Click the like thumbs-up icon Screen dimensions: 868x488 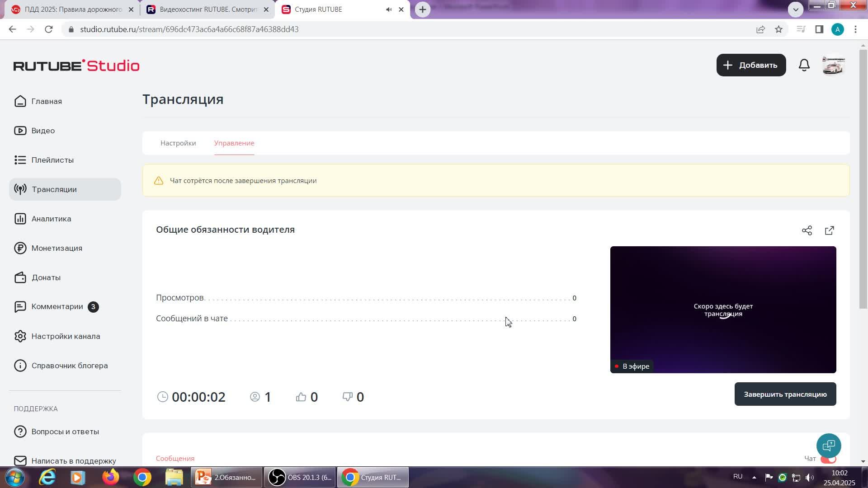301,397
